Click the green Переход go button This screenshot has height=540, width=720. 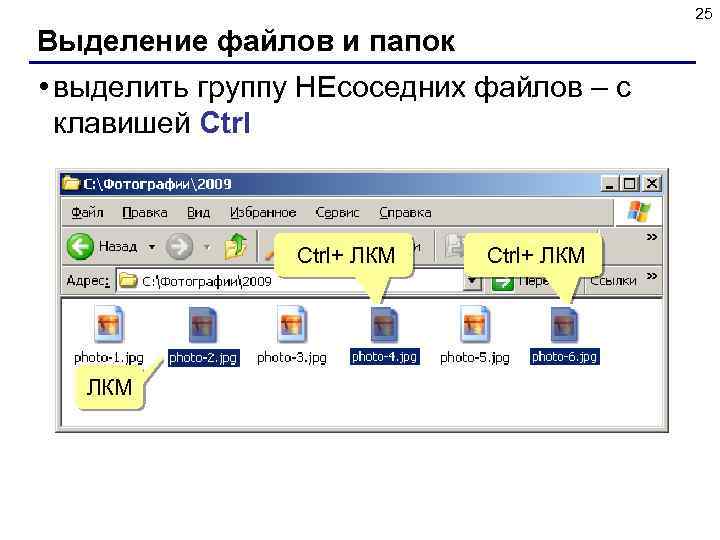tap(502, 281)
